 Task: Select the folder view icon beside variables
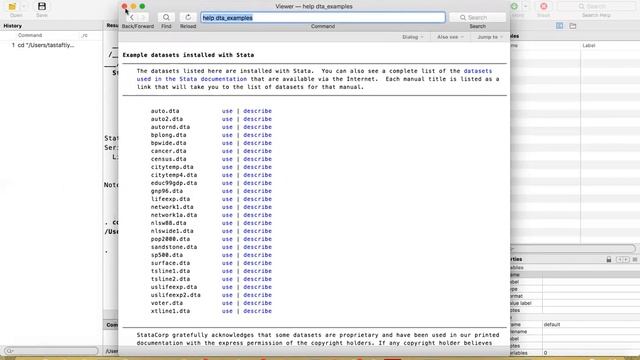(573, 26)
